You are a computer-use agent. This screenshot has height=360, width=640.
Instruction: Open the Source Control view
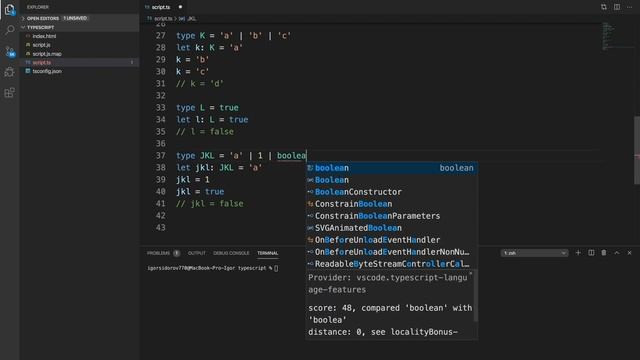click(x=9, y=51)
